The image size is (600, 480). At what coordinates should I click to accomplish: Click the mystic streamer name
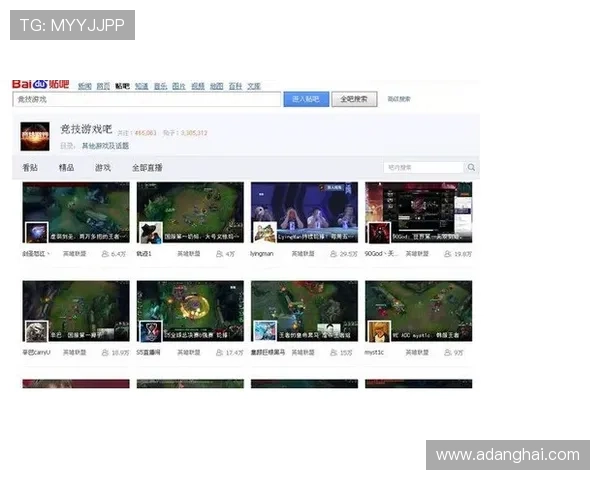coord(374,353)
